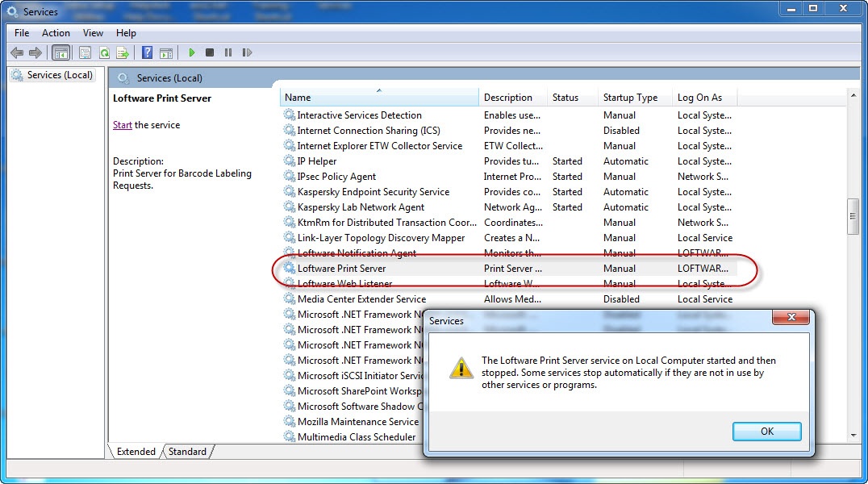
Task: Restart the service with the restart icon
Action: click(247, 52)
